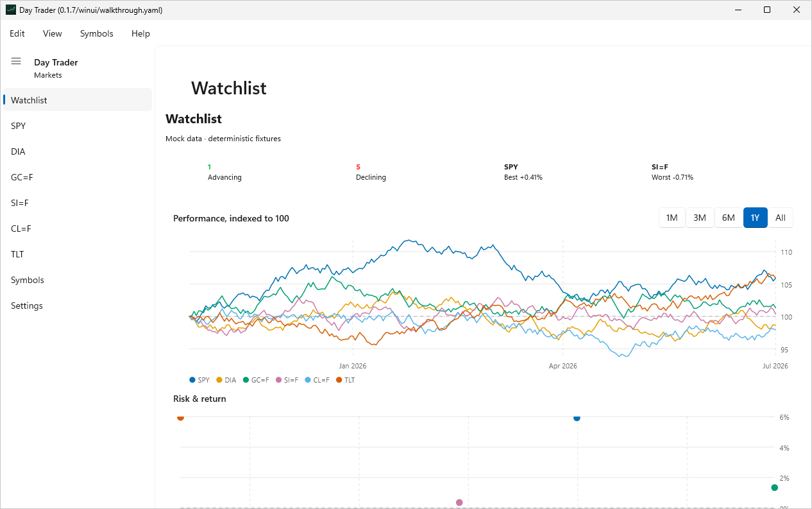812x509 pixels.
Task: Open the GC=F page in sidebar
Action: [x=78, y=177]
